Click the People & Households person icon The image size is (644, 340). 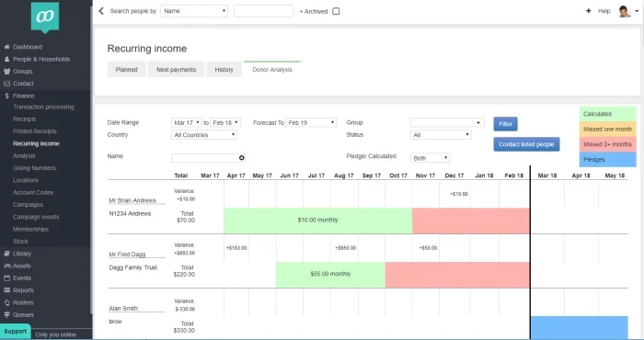point(6,59)
